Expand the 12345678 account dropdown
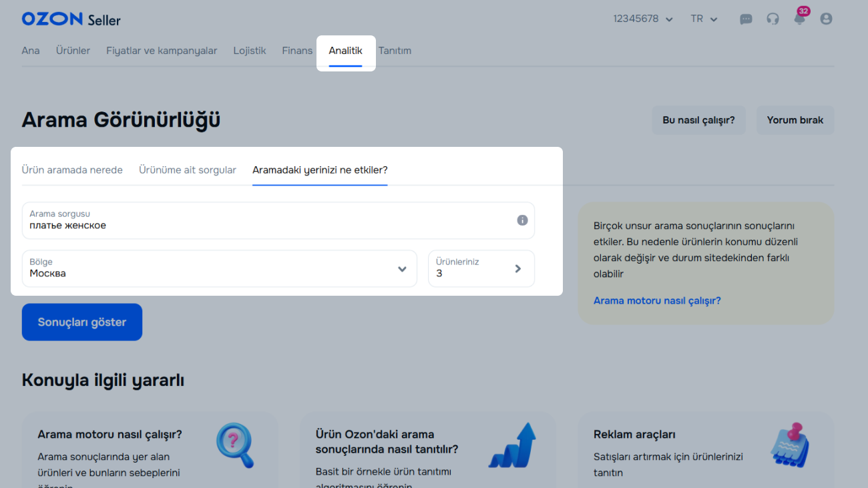 coord(642,19)
